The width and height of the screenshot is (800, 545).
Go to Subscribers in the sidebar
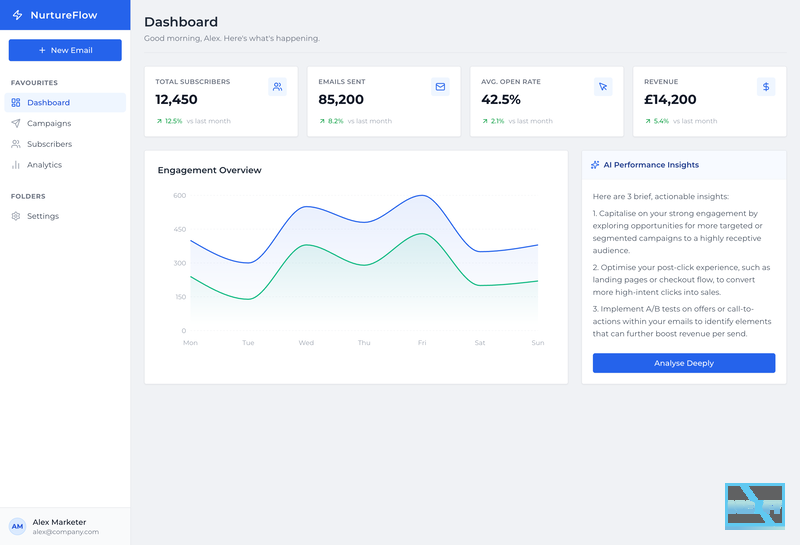(x=65, y=144)
